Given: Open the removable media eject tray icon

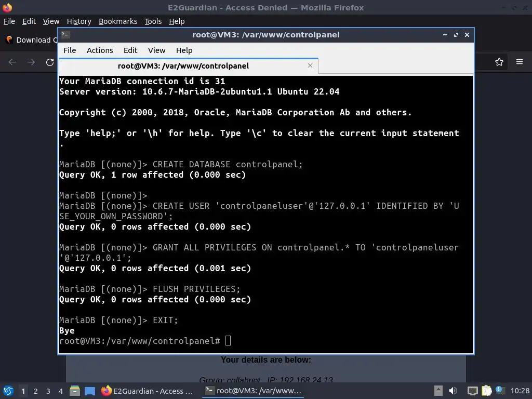Looking at the screenshot, I should pyautogui.click(x=438, y=391).
